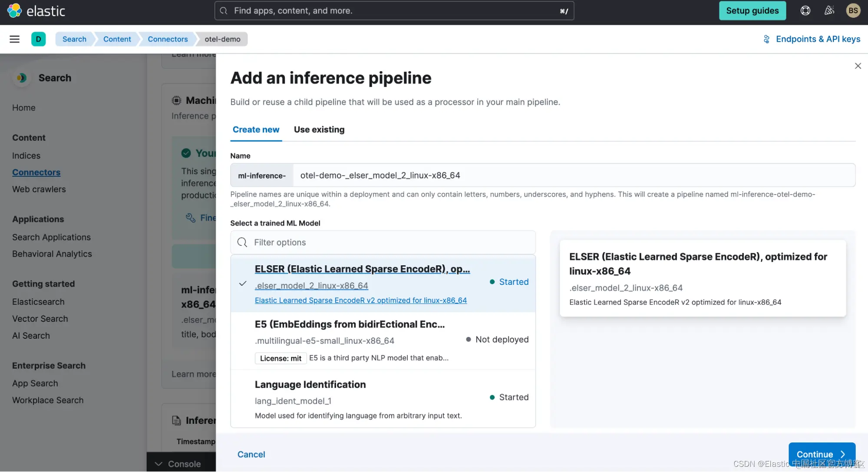Open the hamburger navigation menu
The width and height of the screenshot is (868, 472).
[x=14, y=39]
